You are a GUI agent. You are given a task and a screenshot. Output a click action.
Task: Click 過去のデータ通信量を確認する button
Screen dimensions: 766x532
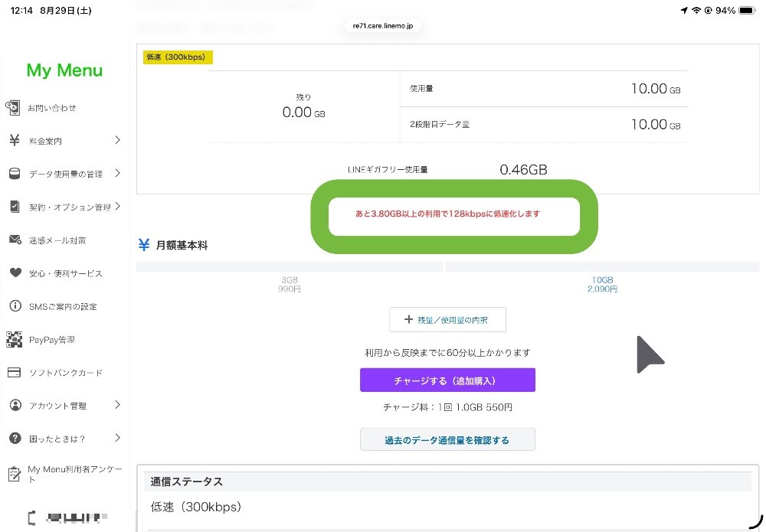[447, 439]
